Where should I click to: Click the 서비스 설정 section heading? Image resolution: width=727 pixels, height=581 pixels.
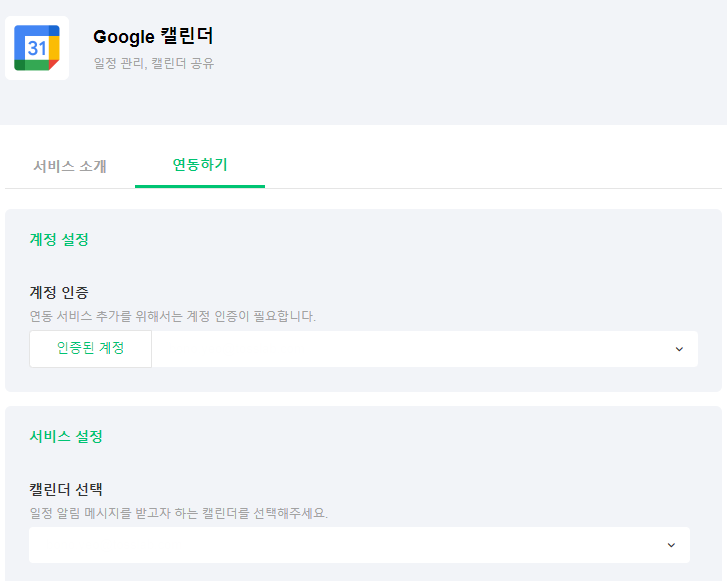point(66,436)
